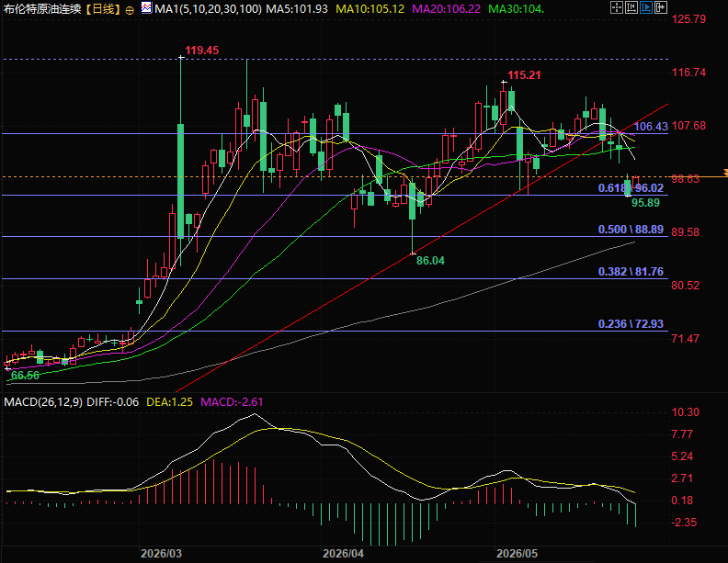Image resolution: width=728 pixels, height=563 pixels.
Task: Click the 119.45 high price marker
Action: 202,51
